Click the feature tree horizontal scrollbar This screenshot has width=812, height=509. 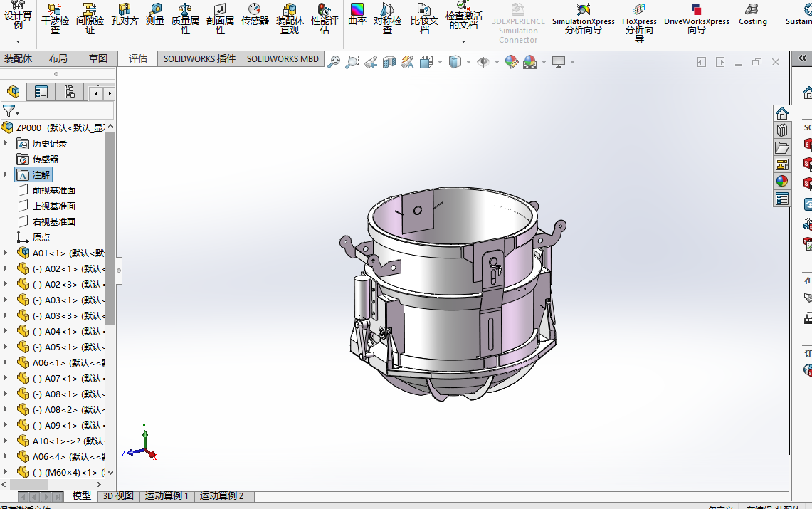coord(29,484)
